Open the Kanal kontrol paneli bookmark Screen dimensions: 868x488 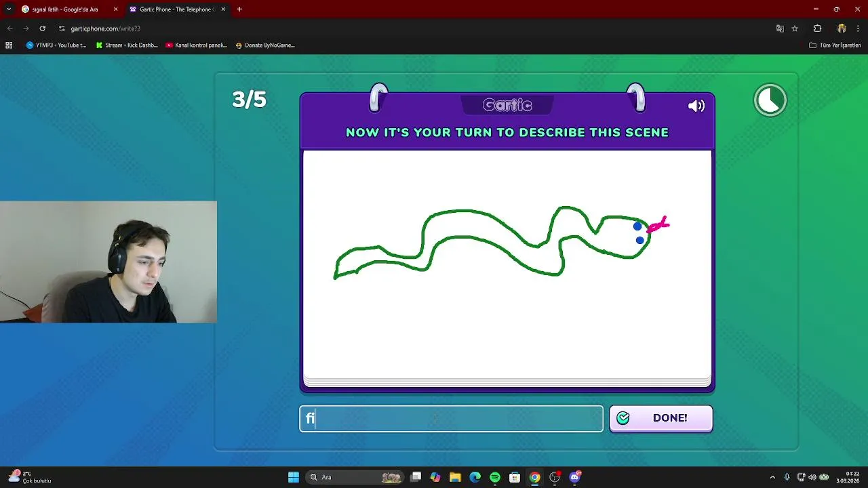(x=196, y=45)
